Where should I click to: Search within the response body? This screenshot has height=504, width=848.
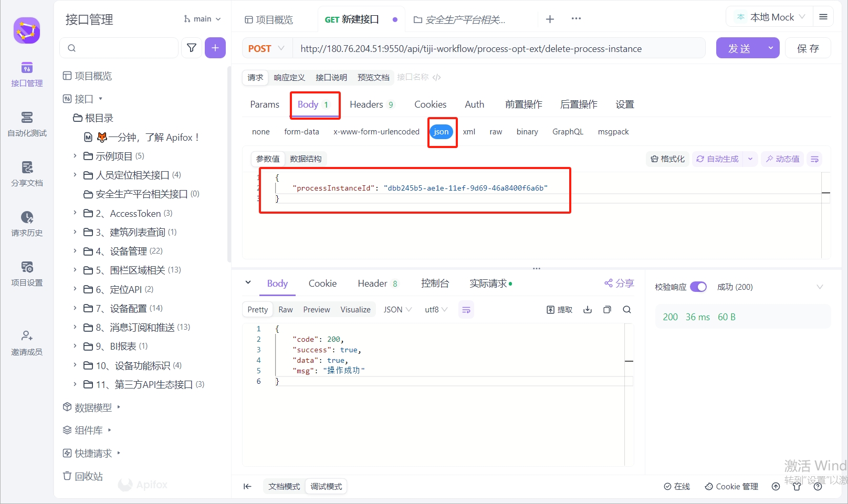coord(627,310)
